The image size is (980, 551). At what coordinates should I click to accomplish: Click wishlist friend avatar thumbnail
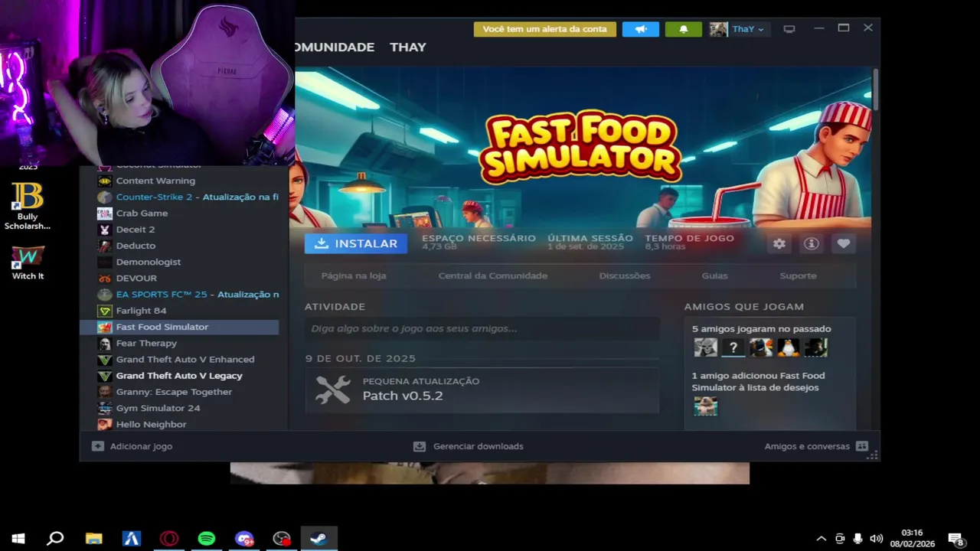tap(705, 406)
